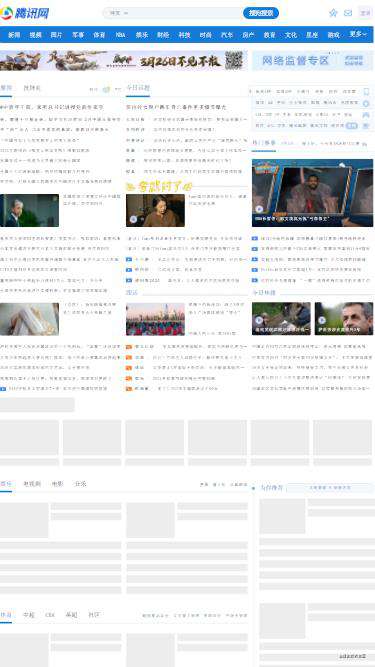This screenshot has height=667, width=375.
Task: Expand the 更多 menu in the navigation bar
Action: coord(358,34)
